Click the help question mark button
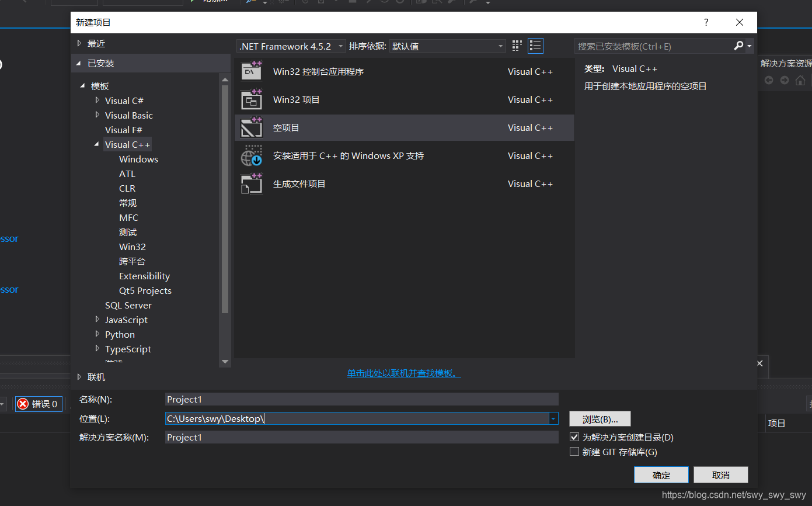 pyautogui.click(x=706, y=22)
